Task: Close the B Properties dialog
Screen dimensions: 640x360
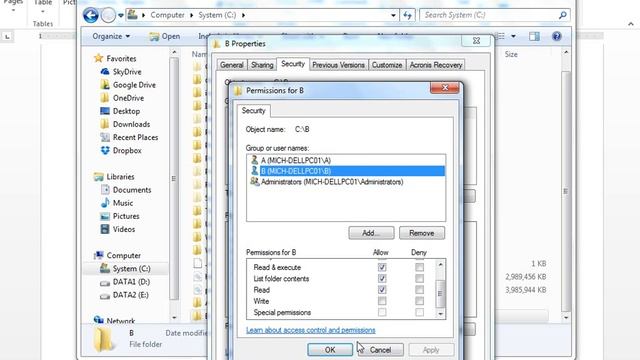Action: 476,41
